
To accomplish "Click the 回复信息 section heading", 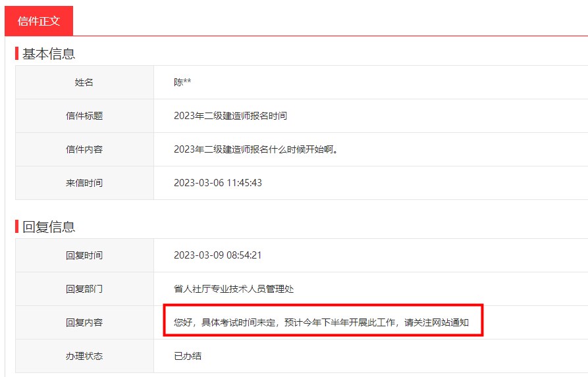I will (49, 227).
